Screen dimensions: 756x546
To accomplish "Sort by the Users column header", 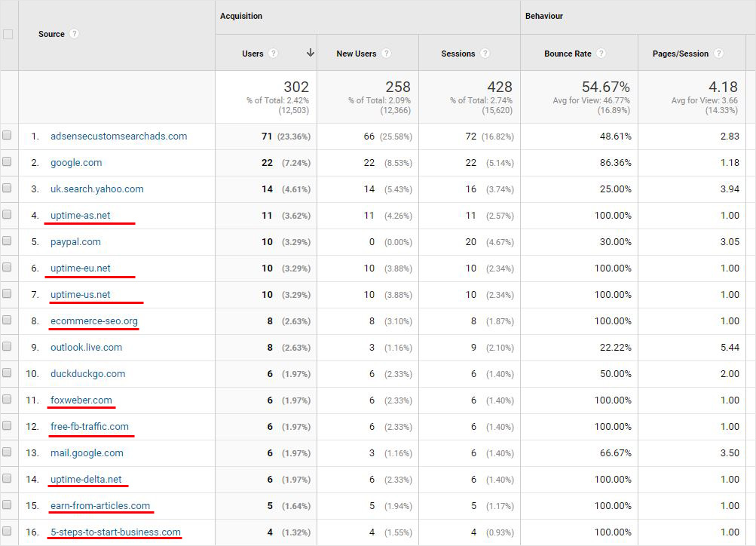I will (253, 54).
